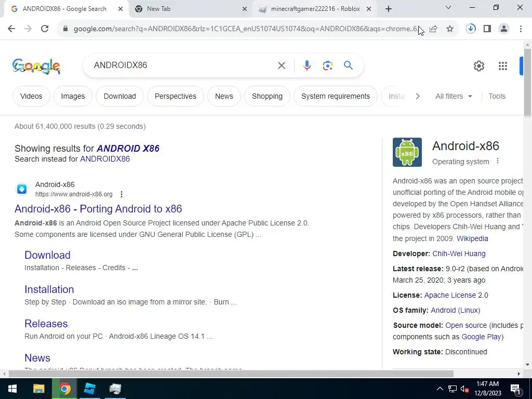
Task: Open Android-x86 - Porting Android to x86
Action: click(x=98, y=209)
